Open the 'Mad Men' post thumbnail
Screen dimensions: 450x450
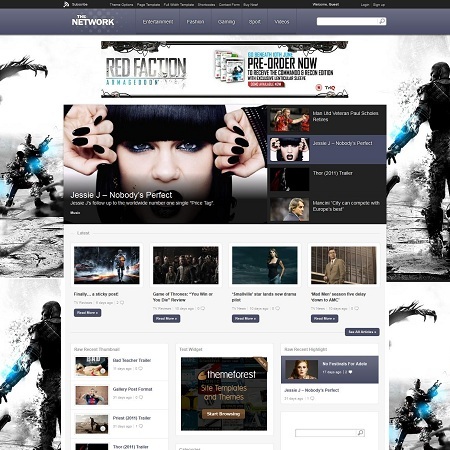coord(344,265)
